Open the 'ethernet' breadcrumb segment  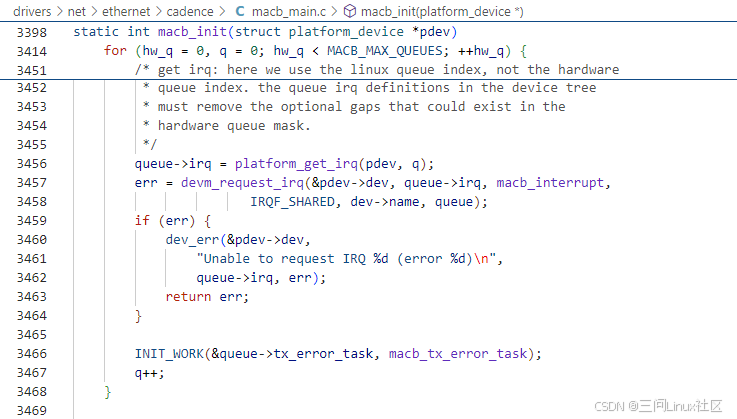pos(126,11)
